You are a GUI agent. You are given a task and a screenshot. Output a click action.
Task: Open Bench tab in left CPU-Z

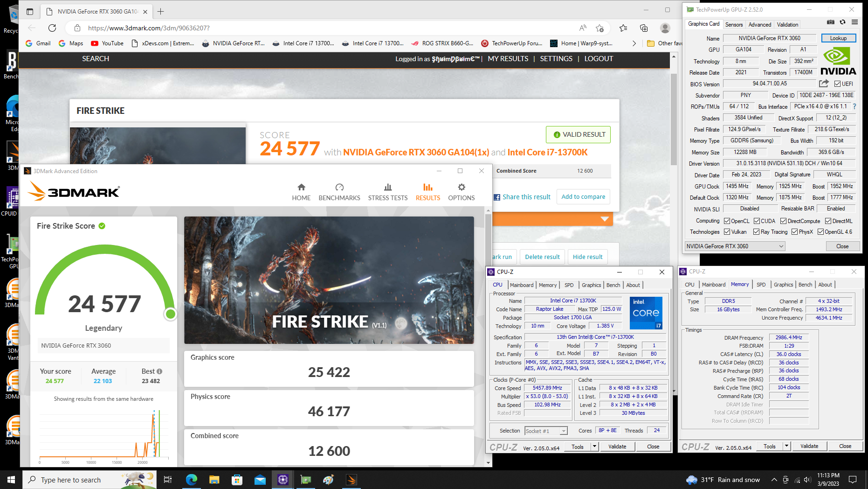(x=613, y=285)
